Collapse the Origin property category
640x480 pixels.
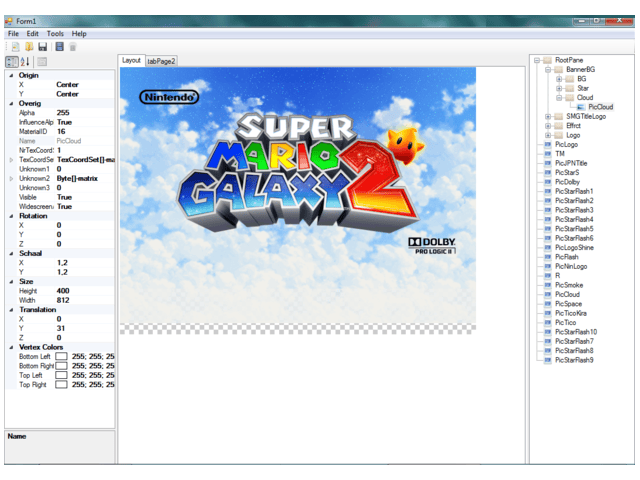click(11, 75)
